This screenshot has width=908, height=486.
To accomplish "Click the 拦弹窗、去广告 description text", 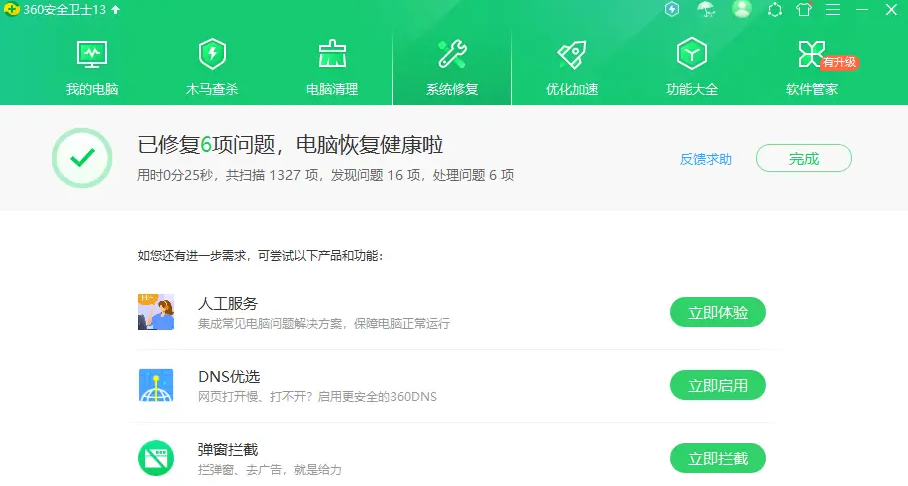I will coord(269,470).
